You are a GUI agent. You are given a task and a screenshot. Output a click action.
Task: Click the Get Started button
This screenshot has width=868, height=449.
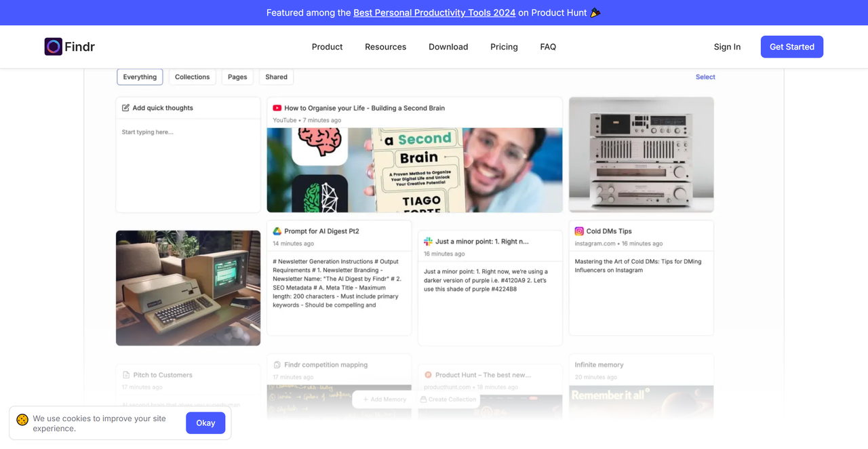click(x=791, y=47)
